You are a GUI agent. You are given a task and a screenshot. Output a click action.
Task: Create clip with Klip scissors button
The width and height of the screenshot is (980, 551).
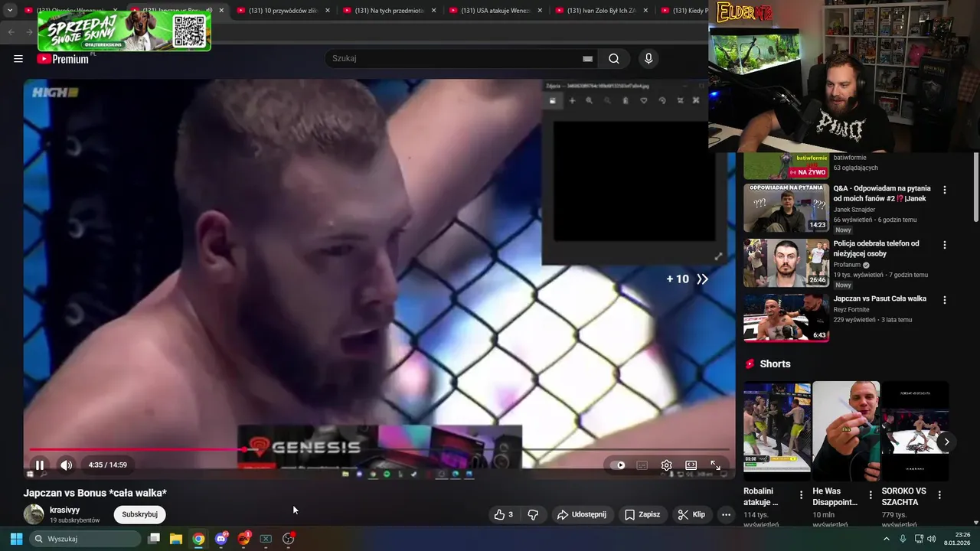[x=691, y=514]
